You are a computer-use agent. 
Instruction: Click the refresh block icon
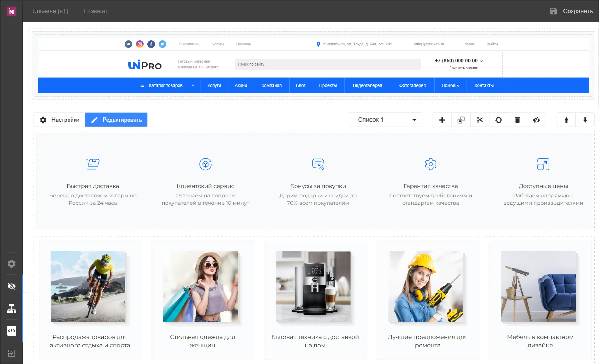498,120
